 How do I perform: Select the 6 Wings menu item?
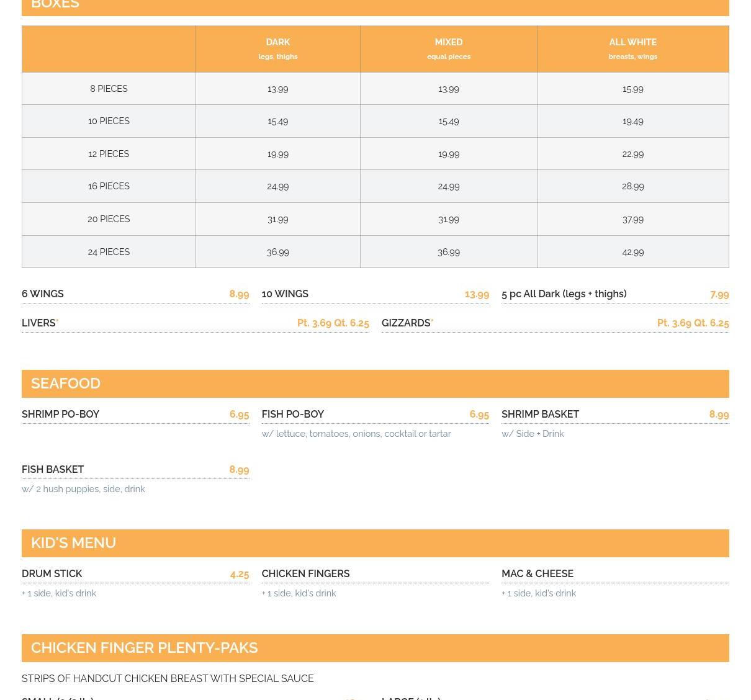[43, 294]
